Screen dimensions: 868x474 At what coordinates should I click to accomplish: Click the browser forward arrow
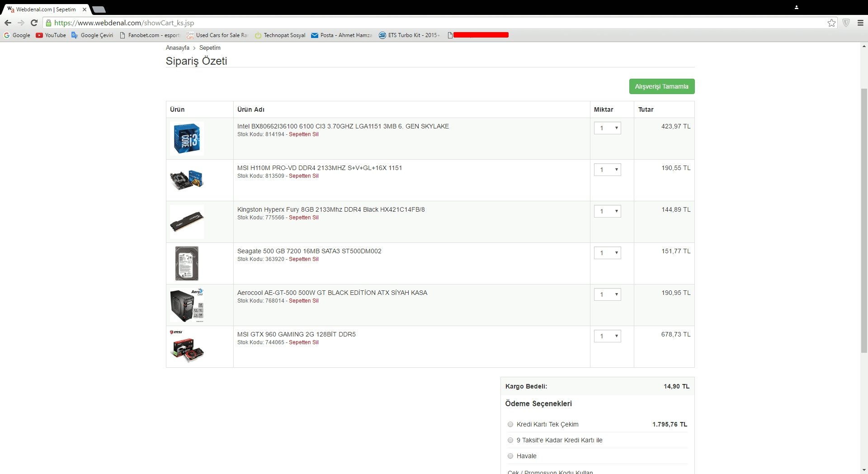coord(21,23)
